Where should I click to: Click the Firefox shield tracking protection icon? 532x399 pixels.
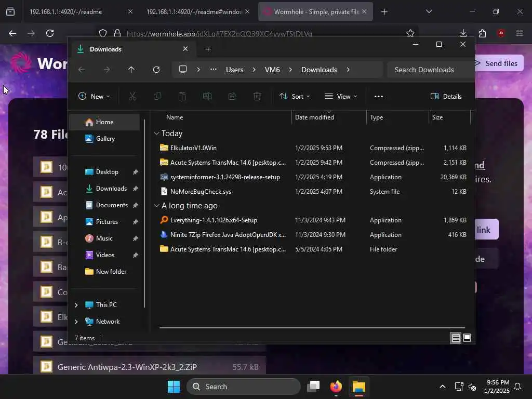coord(103,33)
